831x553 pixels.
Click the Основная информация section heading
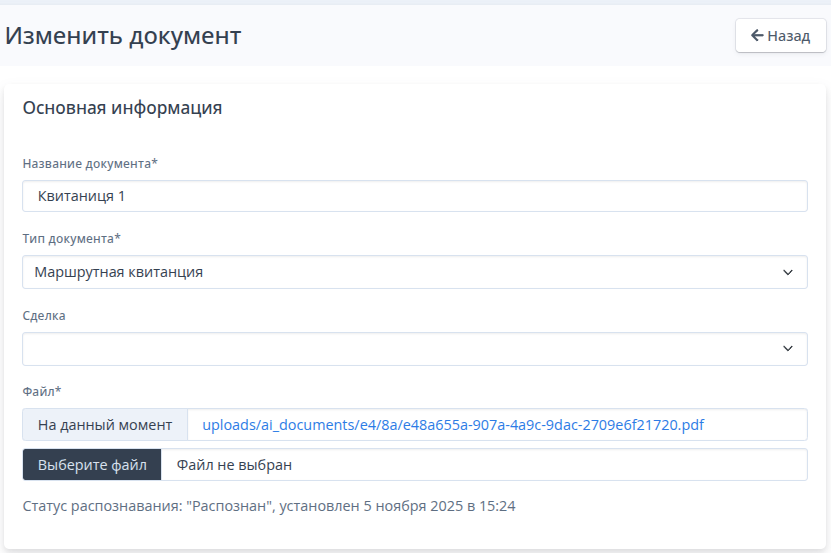(x=122, y=108)
